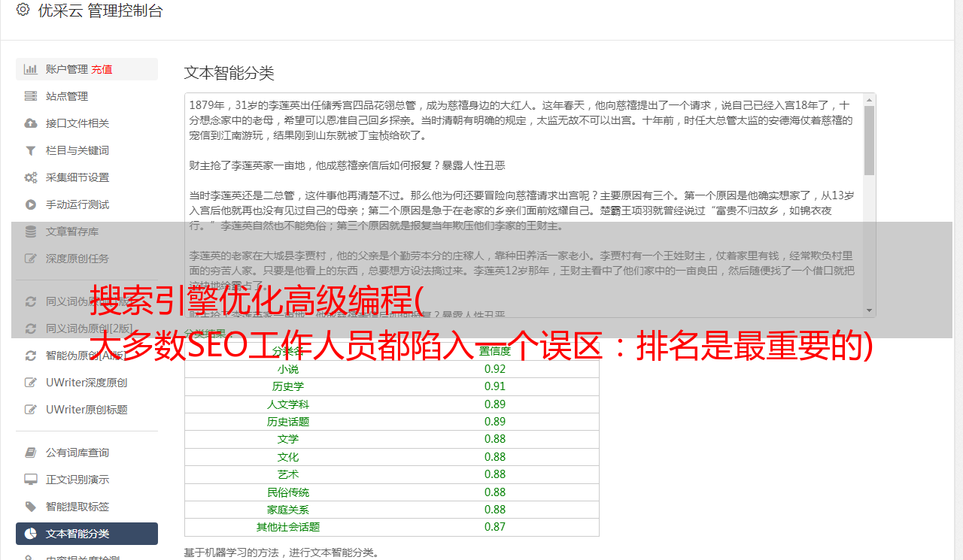Click 小说 category cell
The width and height of the screenshot is (963, 560).
click(288, 369)
